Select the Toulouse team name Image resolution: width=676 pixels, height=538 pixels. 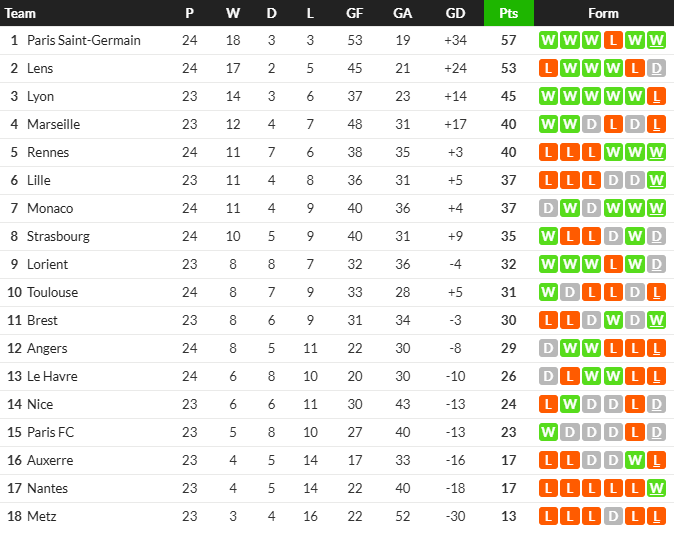[53, 292]
